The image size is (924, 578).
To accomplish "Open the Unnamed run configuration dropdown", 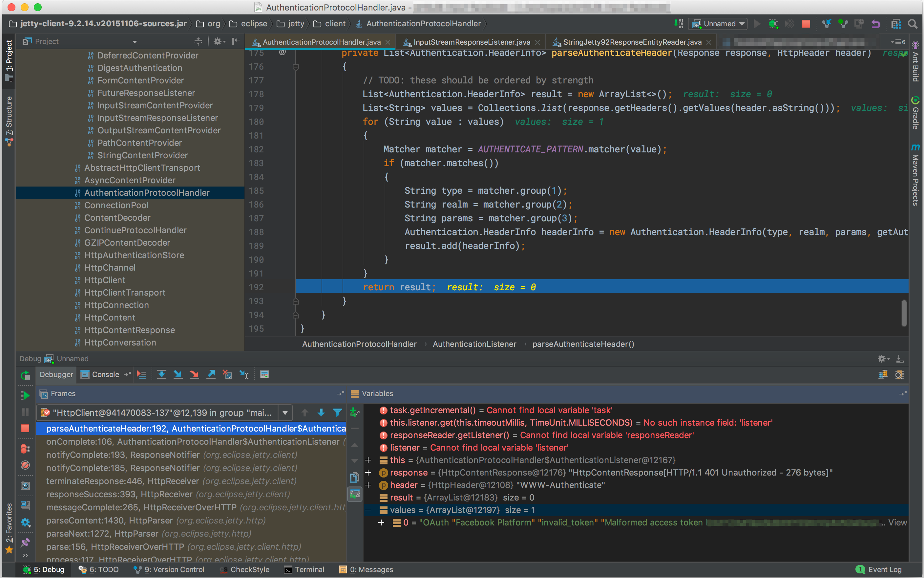I will (717, 24).
